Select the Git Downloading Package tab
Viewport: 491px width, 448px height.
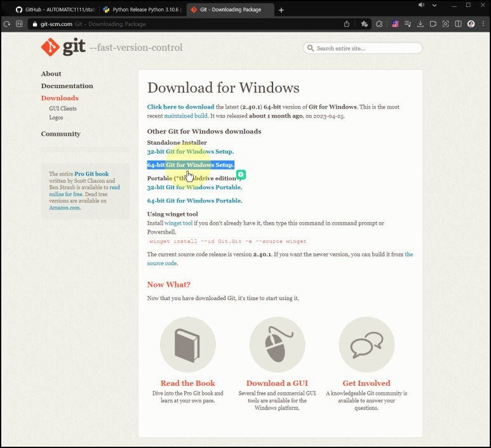[231, 10]
